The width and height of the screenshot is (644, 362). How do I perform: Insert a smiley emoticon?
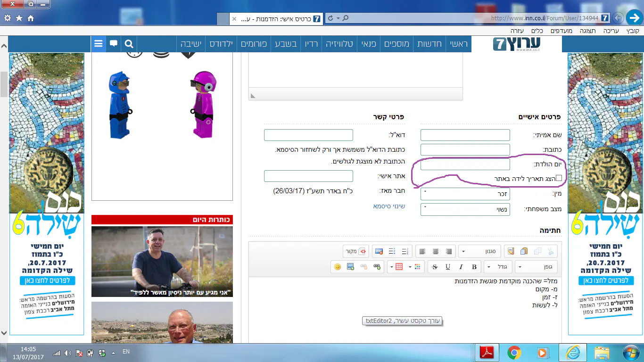pyautogui.click(x=338, y=267)
